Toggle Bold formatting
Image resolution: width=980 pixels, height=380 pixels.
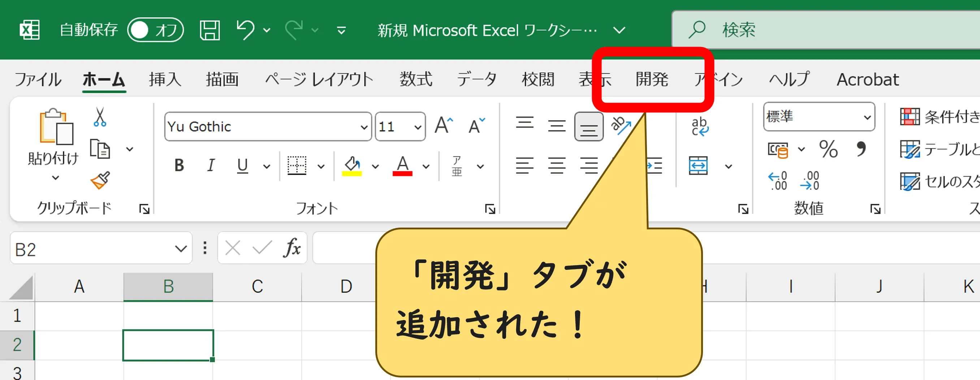click(179, 165)
